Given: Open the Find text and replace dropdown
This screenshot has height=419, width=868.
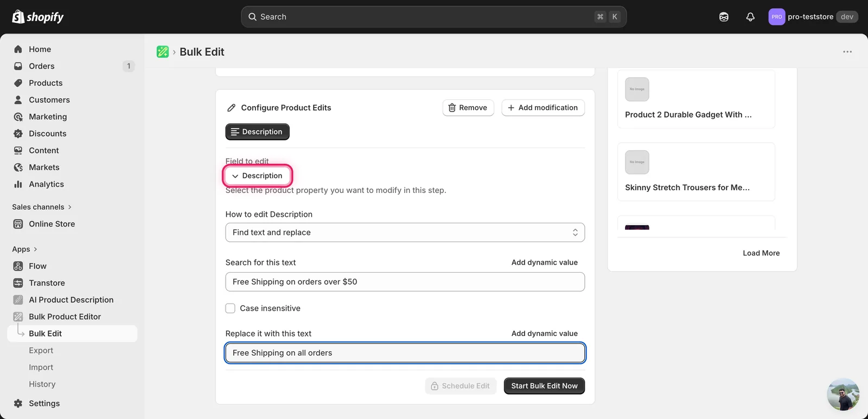Looking at the screenshot, I should (405, 233).
